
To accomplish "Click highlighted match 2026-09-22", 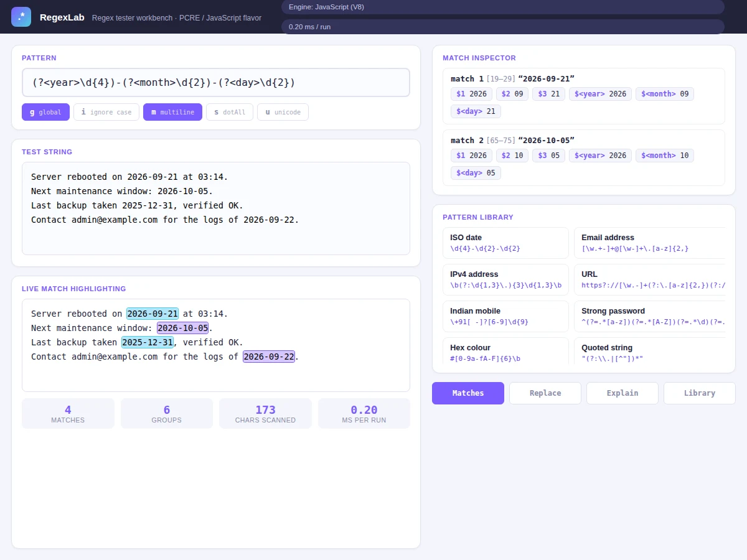I will coord(269,357).
